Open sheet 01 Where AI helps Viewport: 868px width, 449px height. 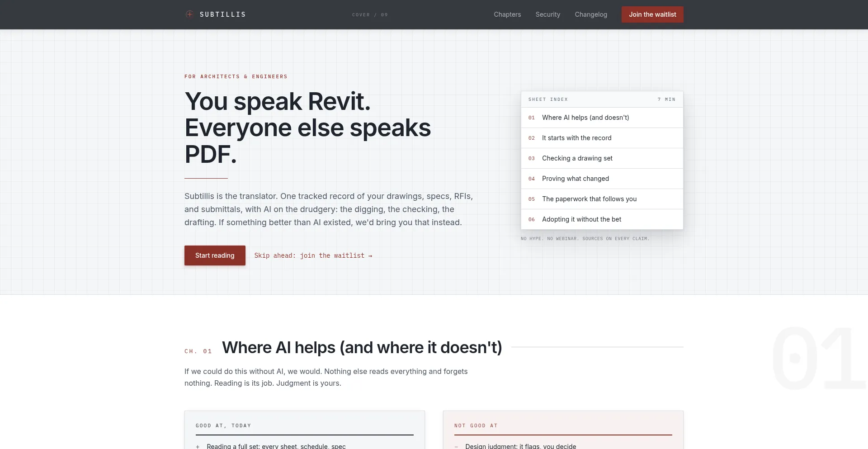tap(602, 118)
